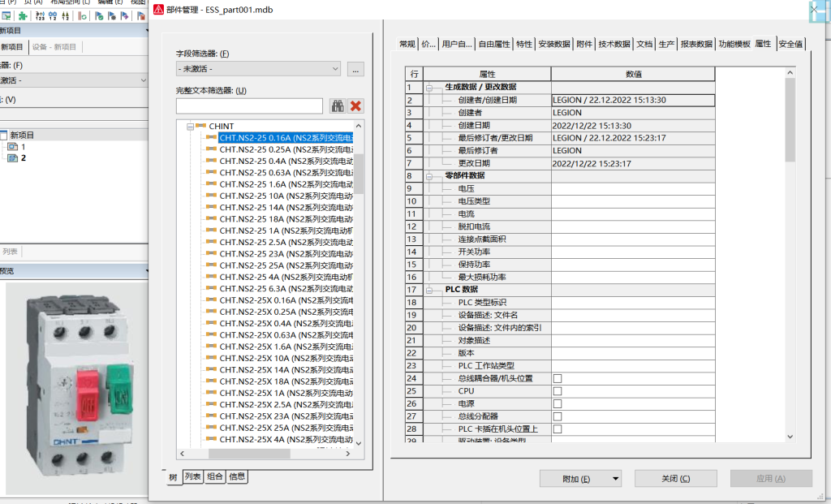The width and height of the screenshot is (831, 504).
Task: Click the 完整文本筛选器 text input field
Action: [249, 106]
